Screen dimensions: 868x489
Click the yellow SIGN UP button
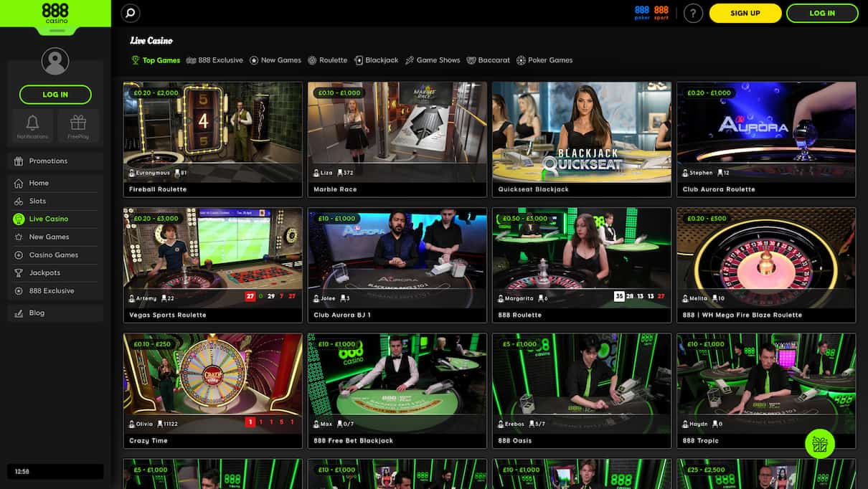coord(745,13)
